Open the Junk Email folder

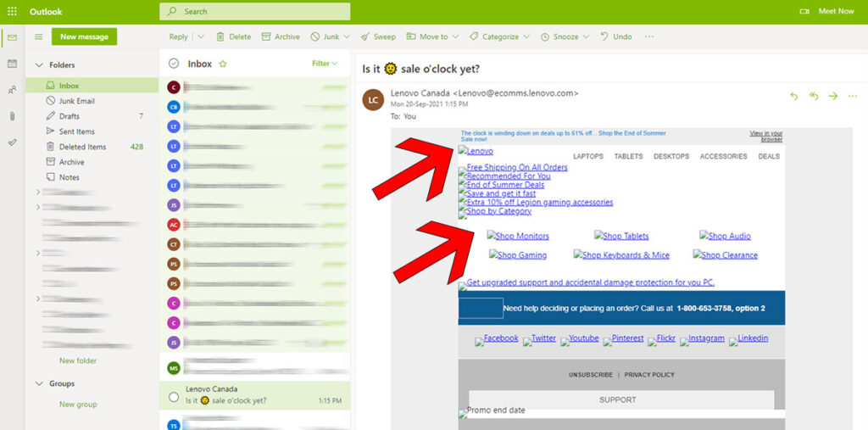pyautogui.click(x=76, y=101)
